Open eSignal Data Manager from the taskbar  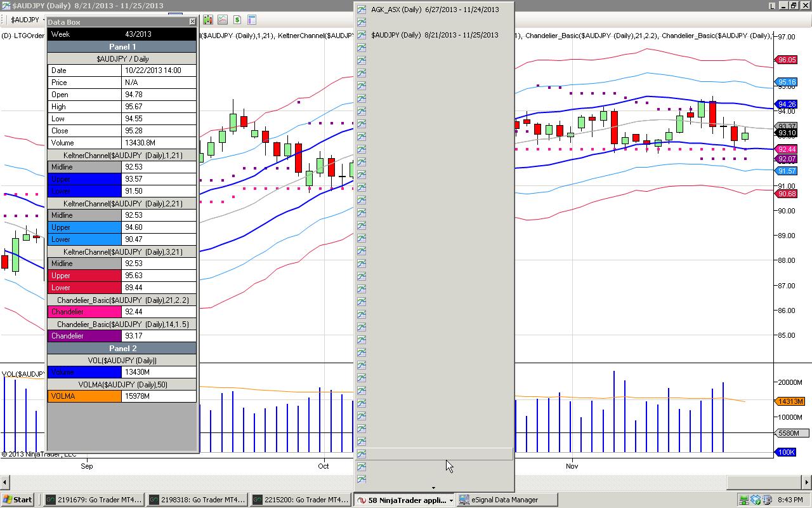pyautogui.click(x=507, y=500)
